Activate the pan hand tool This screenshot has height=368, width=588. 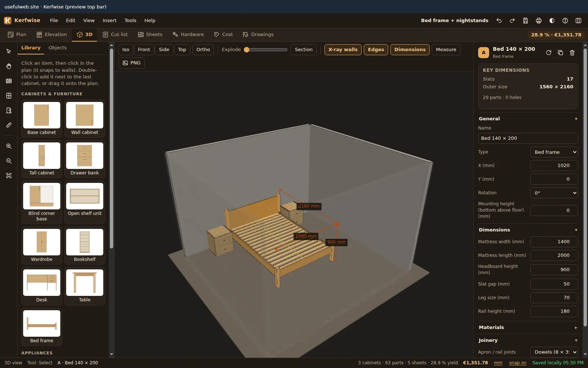coord(9,66)
